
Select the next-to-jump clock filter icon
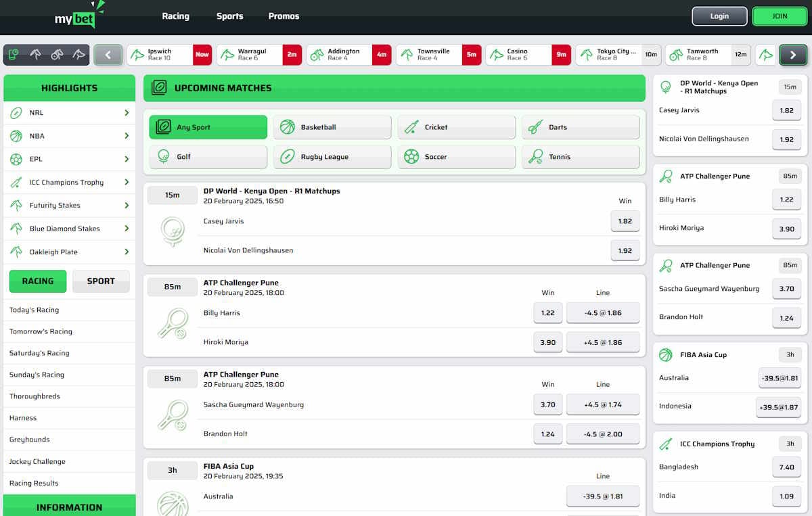click(x=14, y=55)
